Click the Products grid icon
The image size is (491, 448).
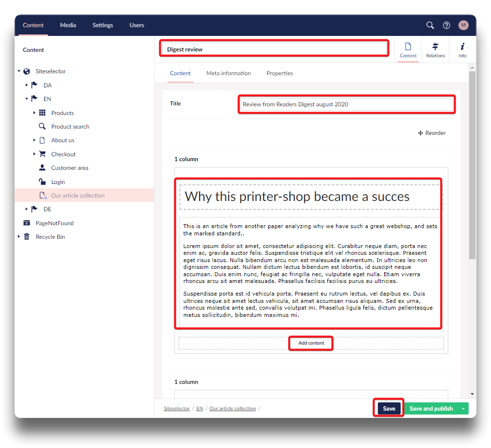(x=42, y=113)
